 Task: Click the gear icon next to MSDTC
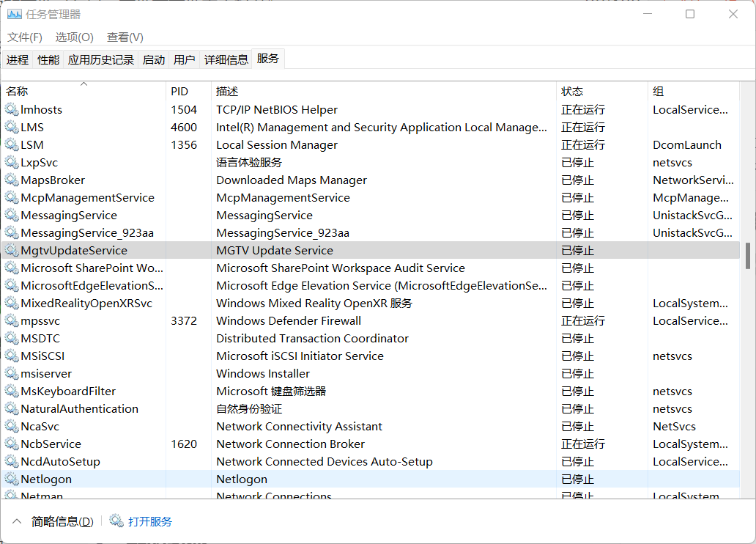click(x=11, y=339)
